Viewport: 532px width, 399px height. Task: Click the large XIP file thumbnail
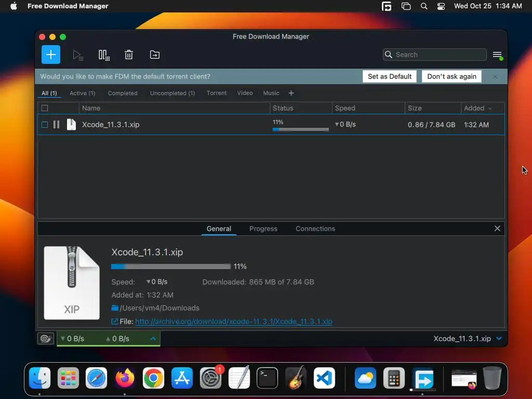[x=72, y=283]
